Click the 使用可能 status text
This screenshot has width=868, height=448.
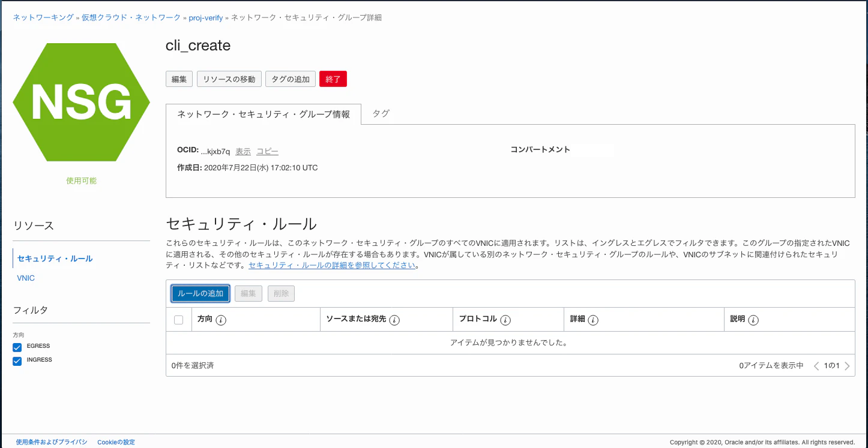[x=81, y=181]
